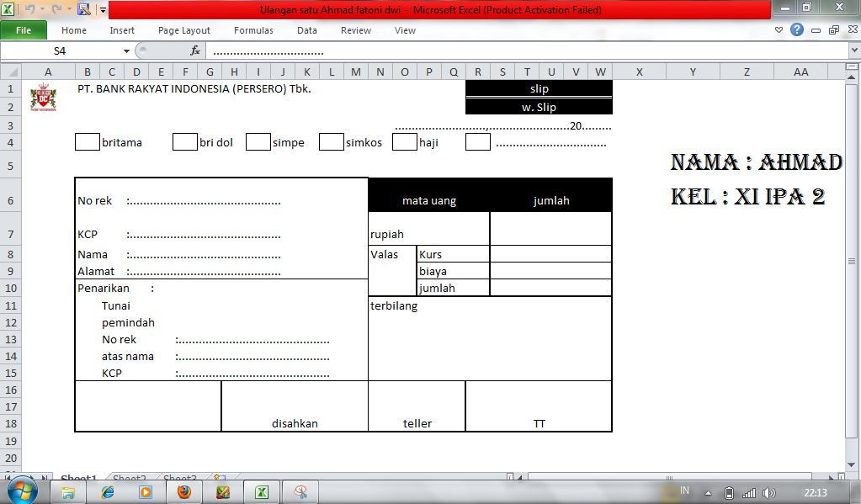The height and width of the screenshot is (504, 861).
Task: Switch to the Data ribbon tab
Action: pos(307,30)
